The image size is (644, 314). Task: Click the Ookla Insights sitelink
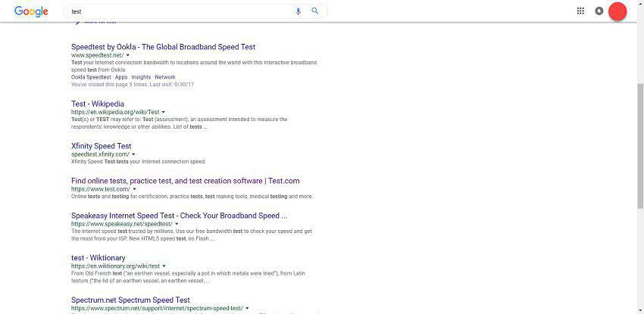pyautogui.click(x=141, y=77)
